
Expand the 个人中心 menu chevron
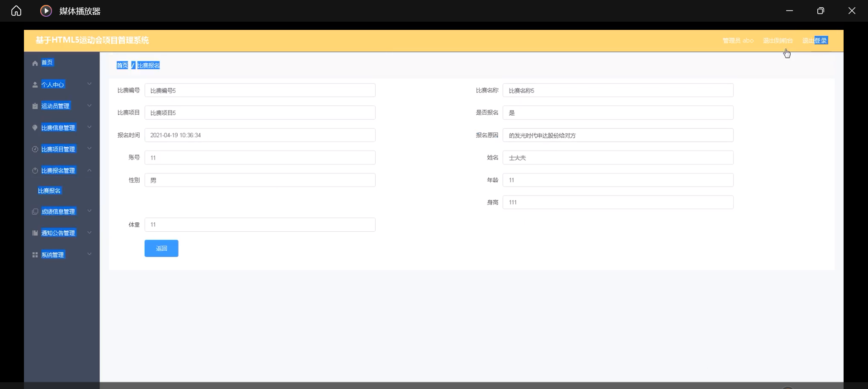[90, 84]
